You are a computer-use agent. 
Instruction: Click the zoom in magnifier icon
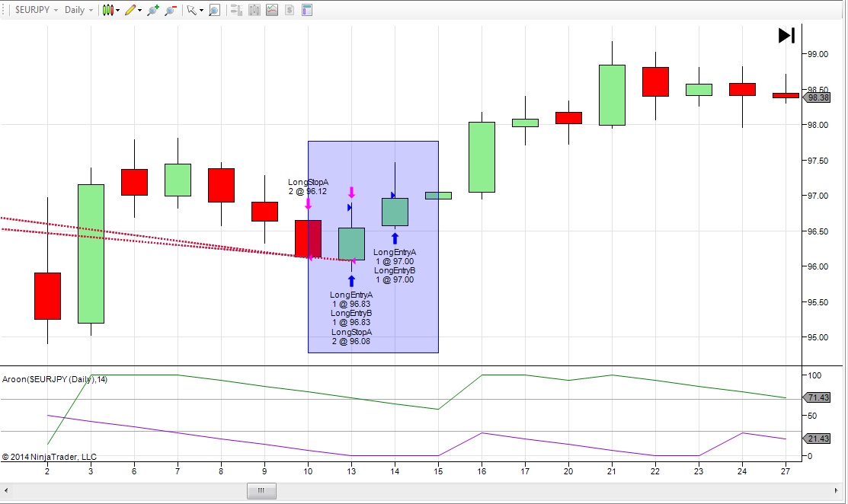153,10
